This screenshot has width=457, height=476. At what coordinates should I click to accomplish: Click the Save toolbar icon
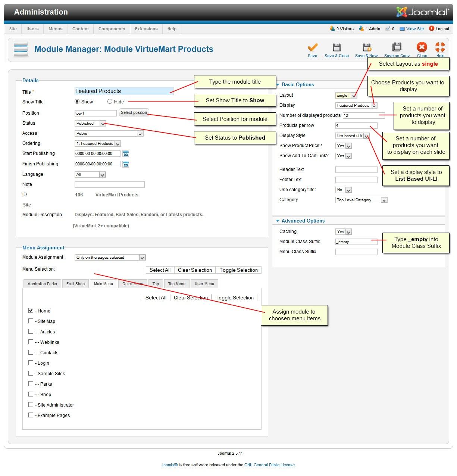click(312, 47)
